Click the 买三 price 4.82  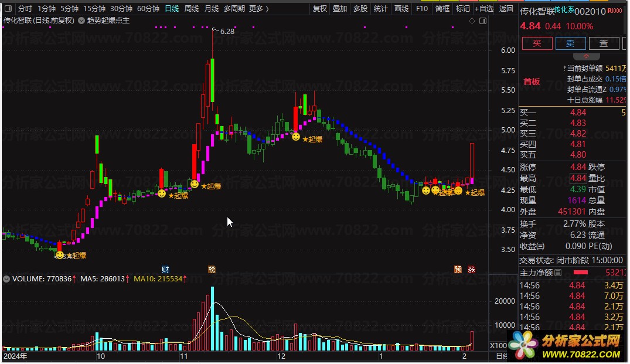(x=578, y=134)
